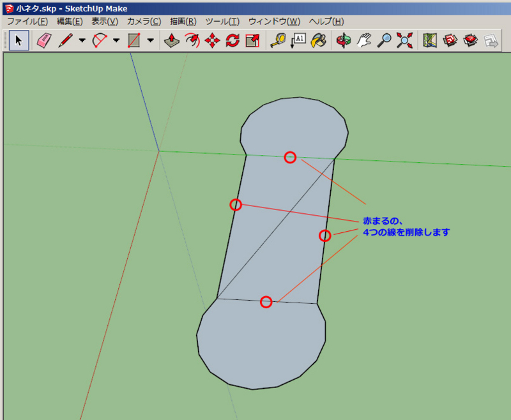511x420 pixels.
Task: Select the Move tool
Action: tap(213, 40)
